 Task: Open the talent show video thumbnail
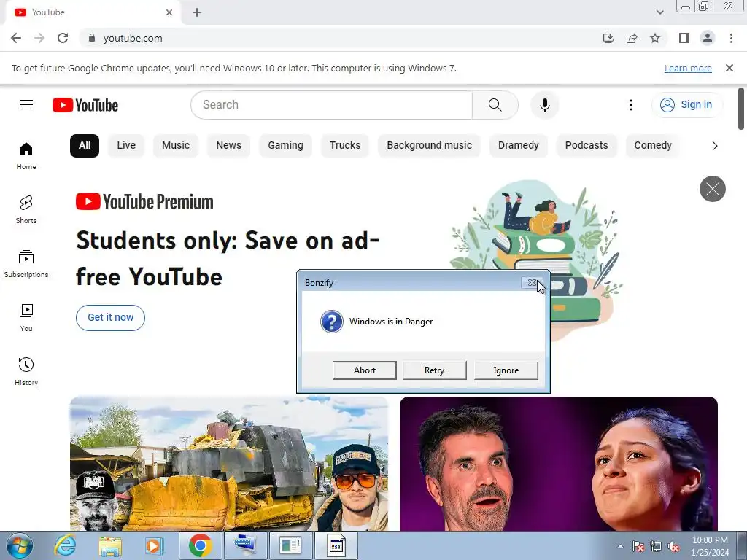click(558, 463)
